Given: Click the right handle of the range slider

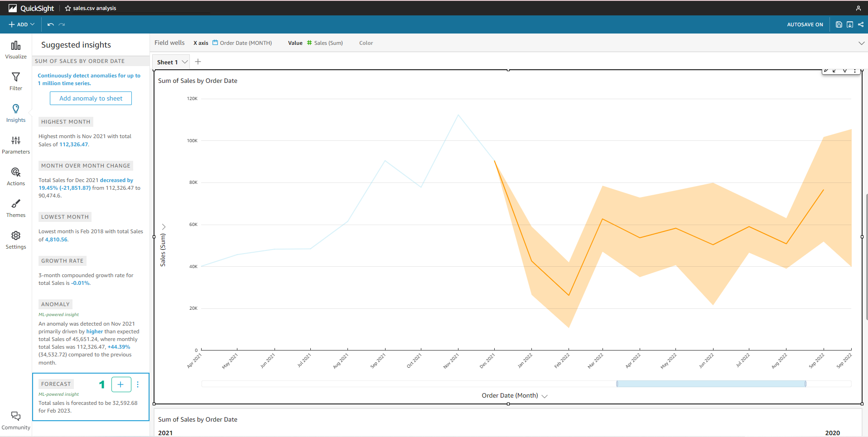Looking at the screenshot, I should (x=805, y=384).
